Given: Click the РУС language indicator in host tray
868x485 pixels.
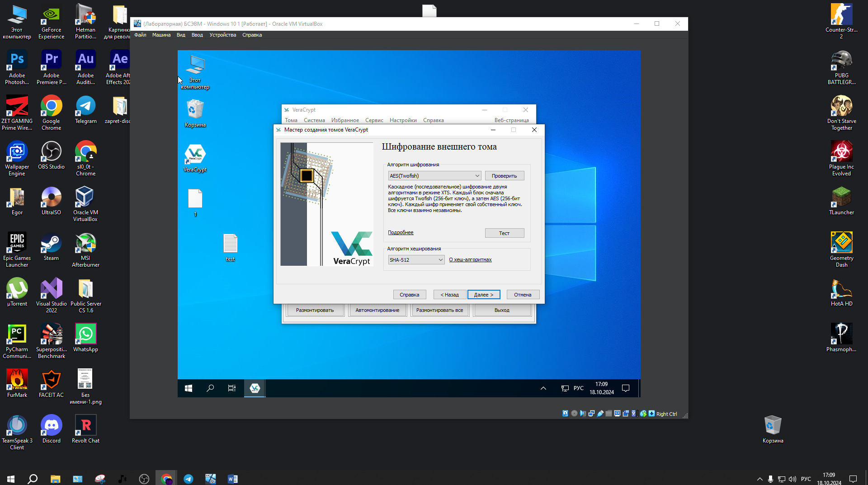Looking at the screenshot, I should (x=806, y=479).
